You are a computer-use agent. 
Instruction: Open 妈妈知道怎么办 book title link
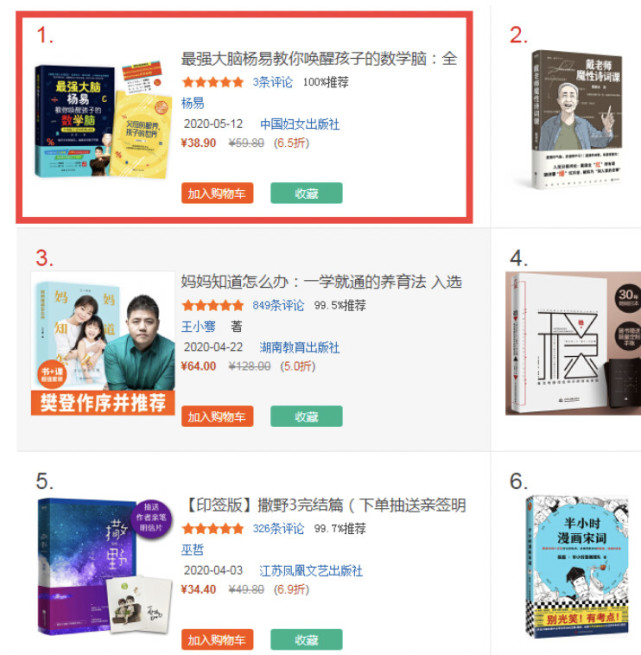[321, 282]
